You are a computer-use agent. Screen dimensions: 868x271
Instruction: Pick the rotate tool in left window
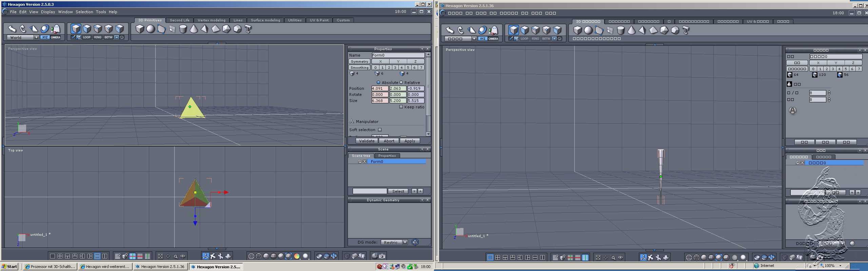click(23, 29)
